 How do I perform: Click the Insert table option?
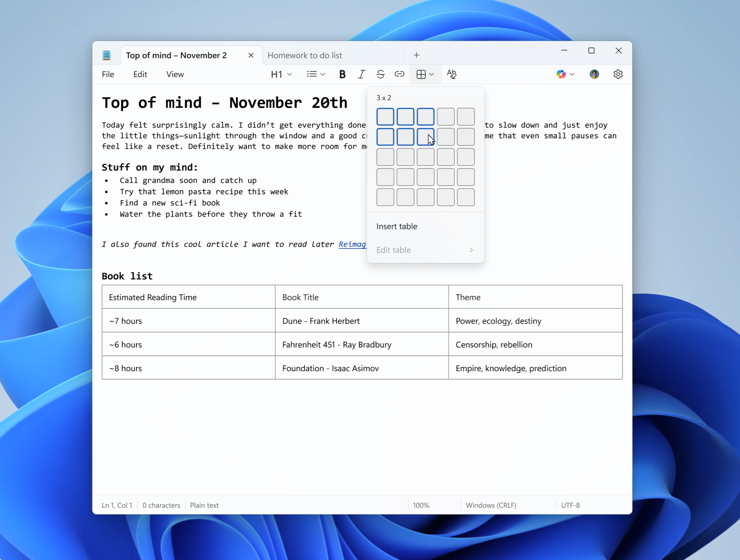396,226
